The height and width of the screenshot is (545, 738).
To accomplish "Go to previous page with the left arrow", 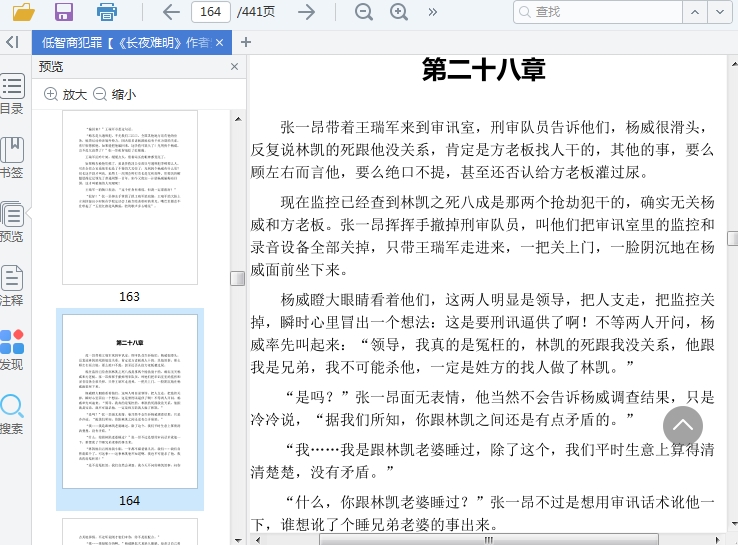I will point(171,12).
